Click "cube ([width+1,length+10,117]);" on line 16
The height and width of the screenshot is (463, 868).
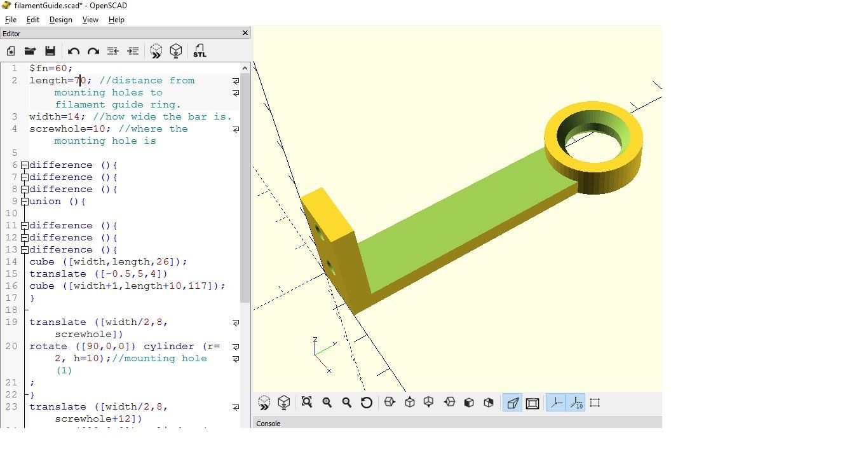[128, 286]
